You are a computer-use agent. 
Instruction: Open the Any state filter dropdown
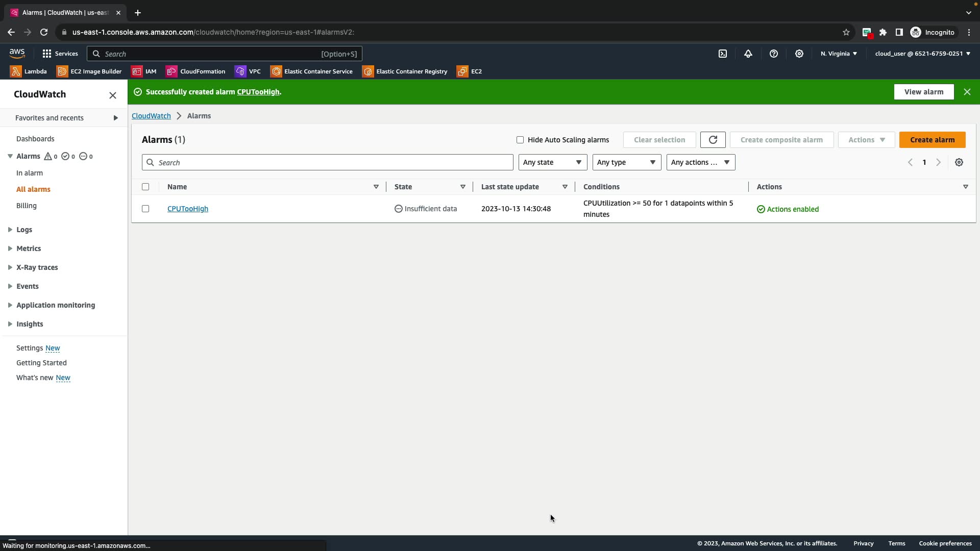click(x=552, y=162)
